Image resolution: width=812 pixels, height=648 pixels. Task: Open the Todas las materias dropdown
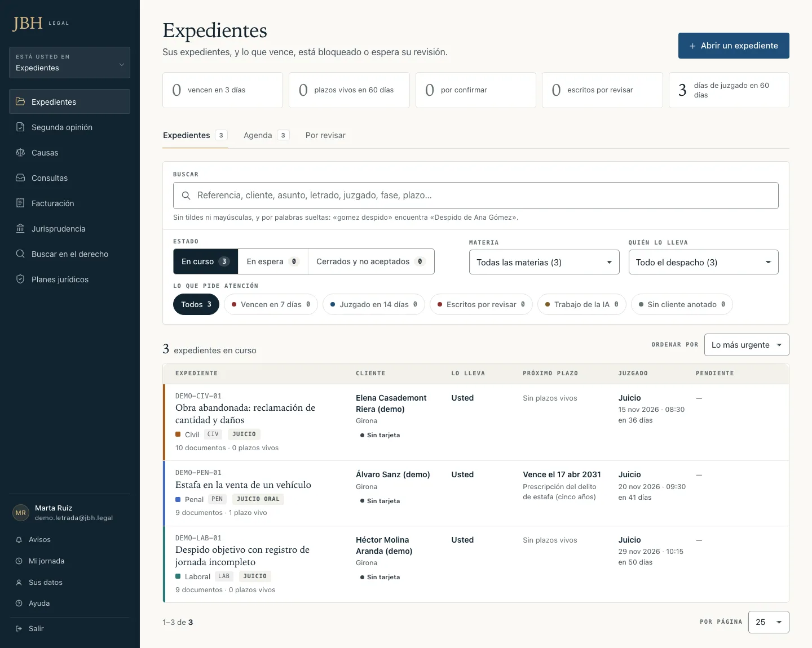544,262
